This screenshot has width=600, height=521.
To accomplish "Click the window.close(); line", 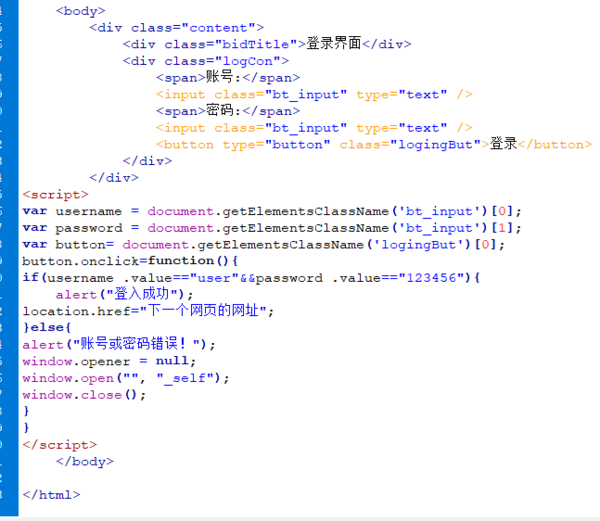I will click(84, 395).
